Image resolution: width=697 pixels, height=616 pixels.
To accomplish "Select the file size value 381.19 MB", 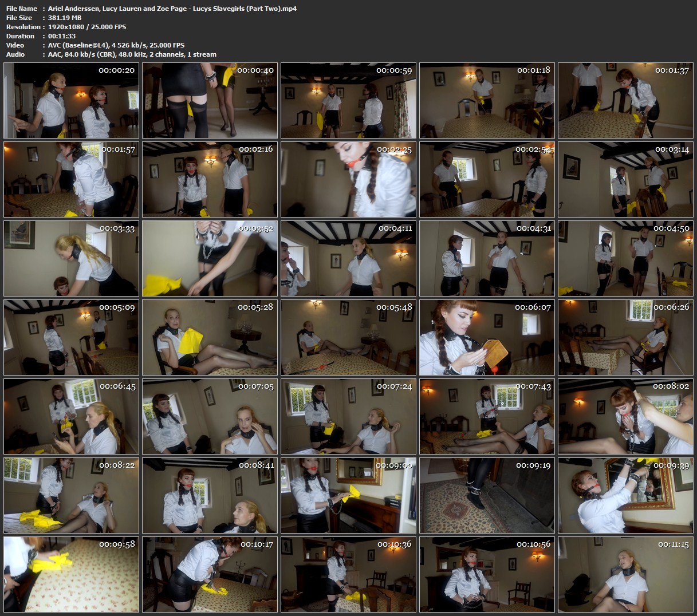I will point(65,18).
